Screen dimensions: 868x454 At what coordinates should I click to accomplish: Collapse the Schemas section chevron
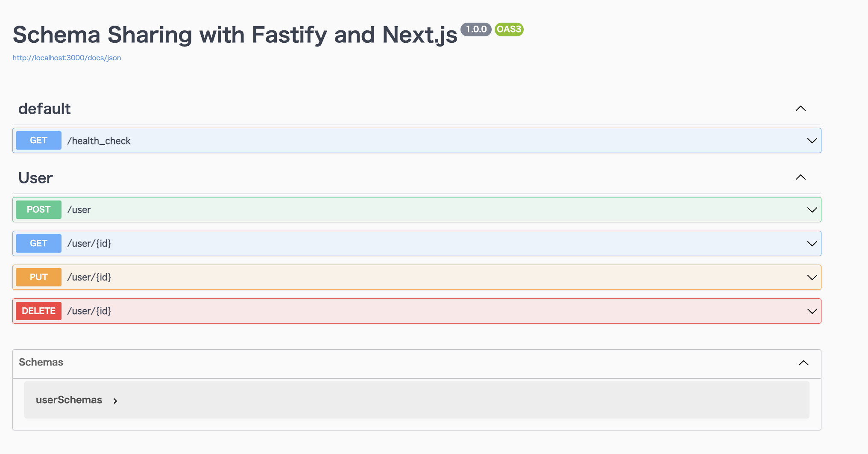803,363
